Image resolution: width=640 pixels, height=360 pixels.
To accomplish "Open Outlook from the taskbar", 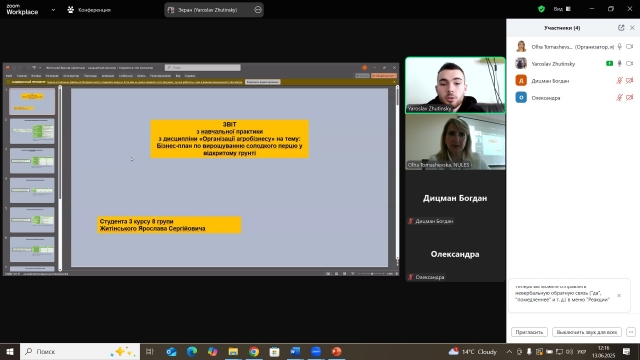I will tap(171, 351).
